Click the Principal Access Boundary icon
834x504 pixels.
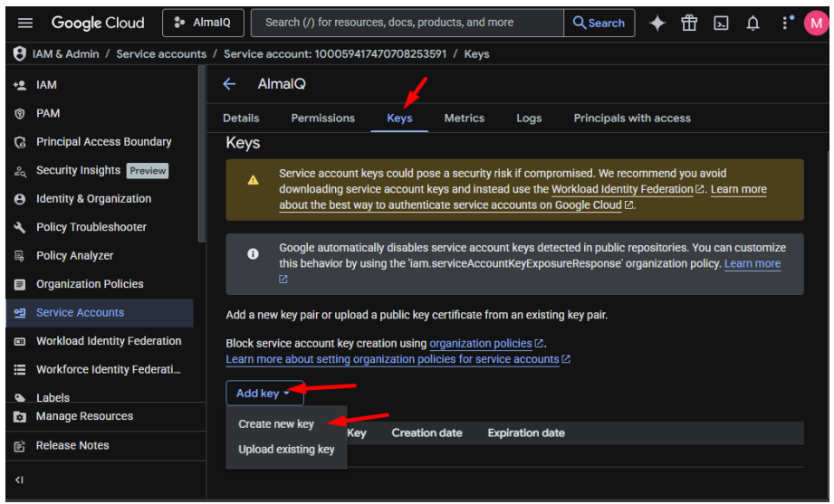pyautogui.click(x=20, y=142)
